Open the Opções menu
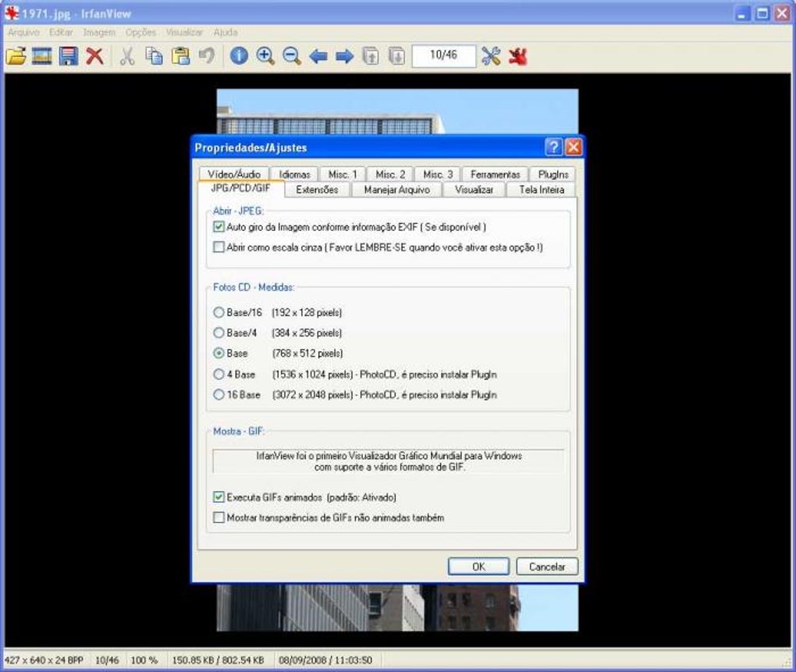This screenshot has width=796, height=672. 140,32
